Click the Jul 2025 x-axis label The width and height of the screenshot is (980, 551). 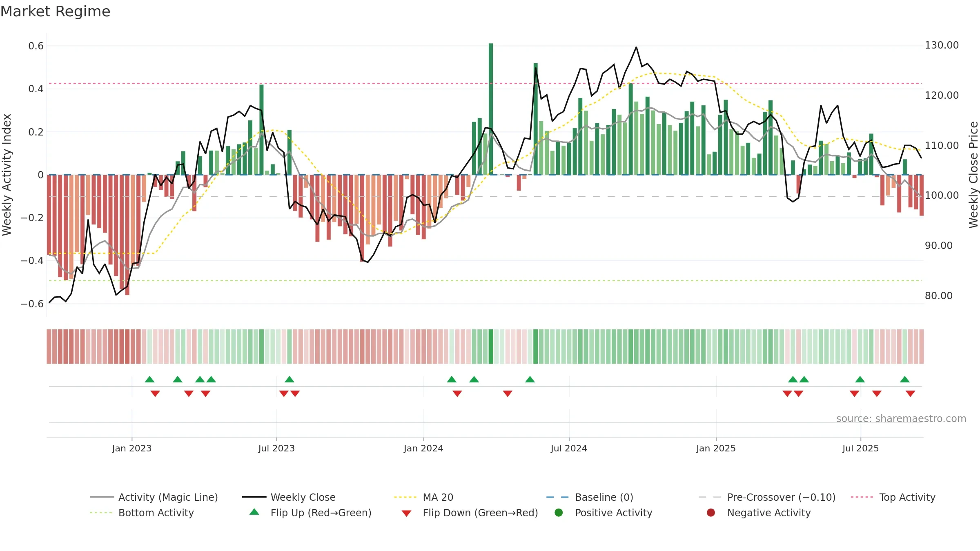pyautogui.click(x=860, y=448)
